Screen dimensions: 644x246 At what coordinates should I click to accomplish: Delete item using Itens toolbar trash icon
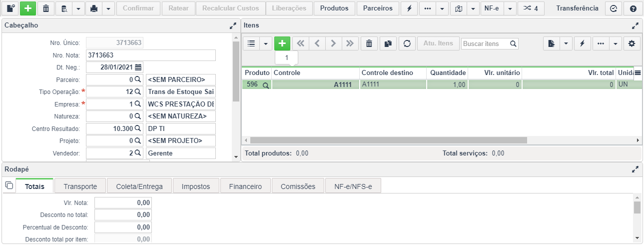coord(369,43)
